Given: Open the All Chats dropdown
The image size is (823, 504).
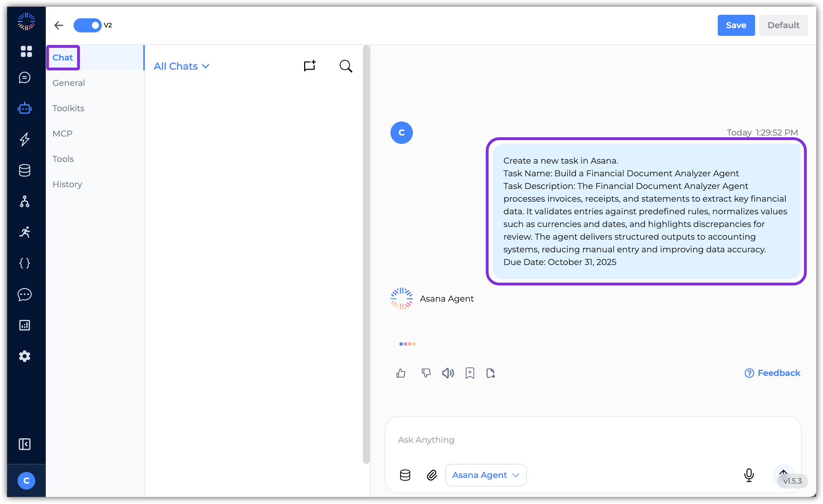Looking at the screenshot, I should pos(182,66).
